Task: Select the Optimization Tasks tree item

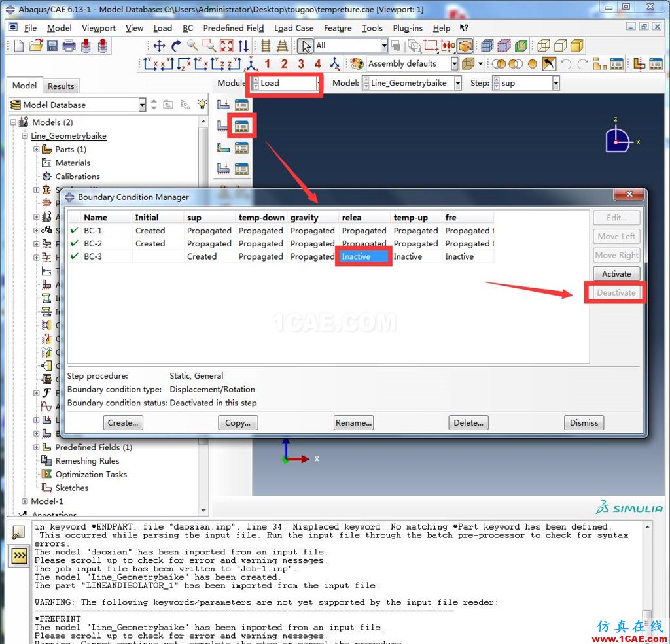Action: click(91, 475)
